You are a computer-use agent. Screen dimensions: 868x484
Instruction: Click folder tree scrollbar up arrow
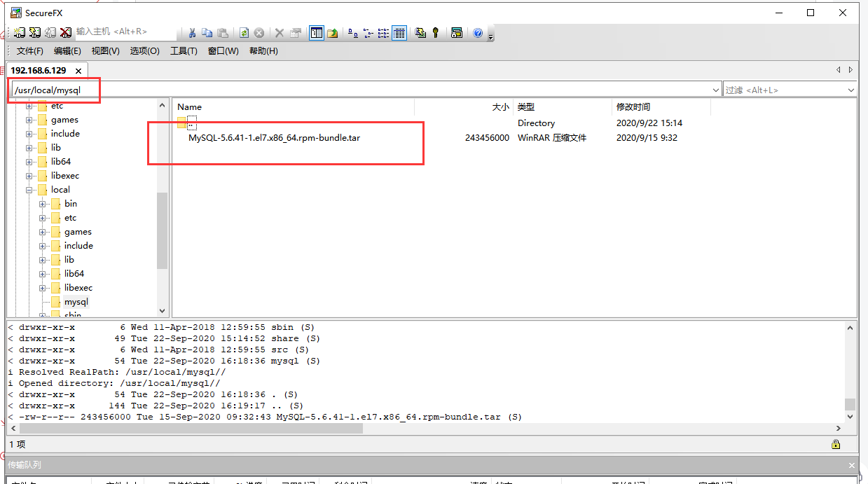click(163, 104)
